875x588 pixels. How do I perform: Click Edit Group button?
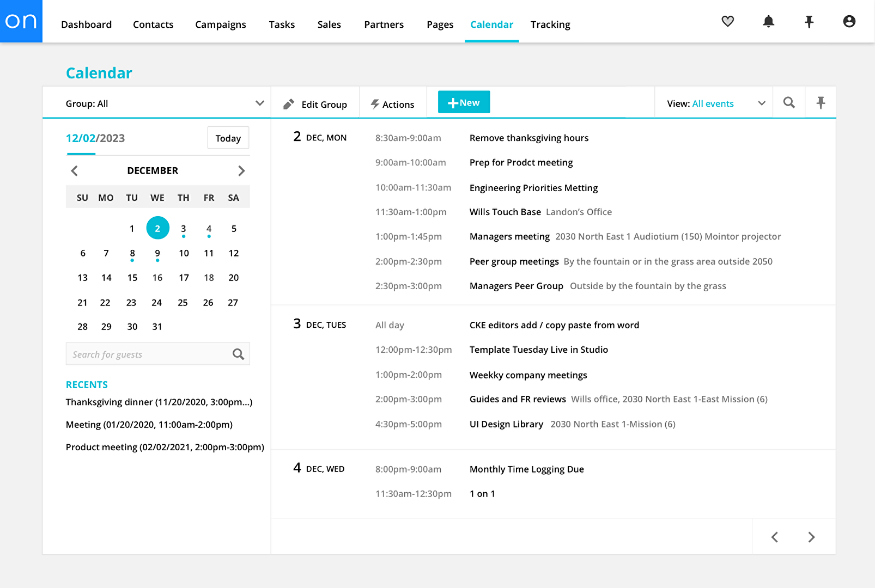315,104
